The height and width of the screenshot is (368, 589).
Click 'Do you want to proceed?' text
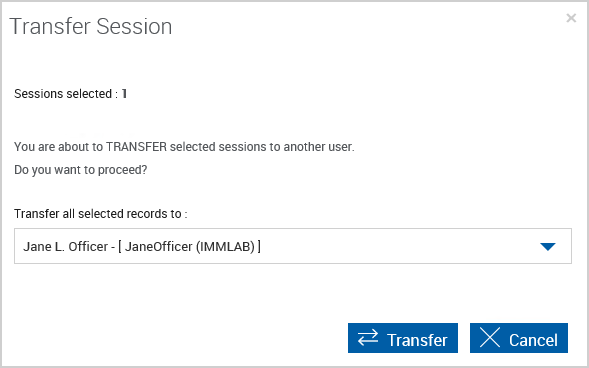point(81,170)
